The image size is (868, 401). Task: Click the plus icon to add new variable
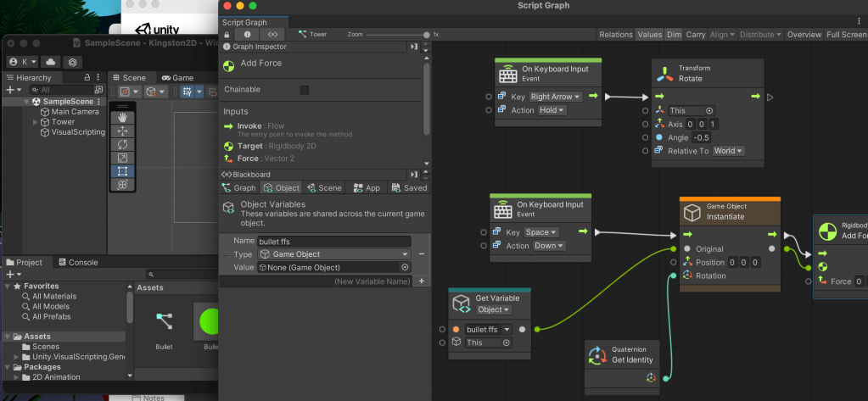(422, 281)
